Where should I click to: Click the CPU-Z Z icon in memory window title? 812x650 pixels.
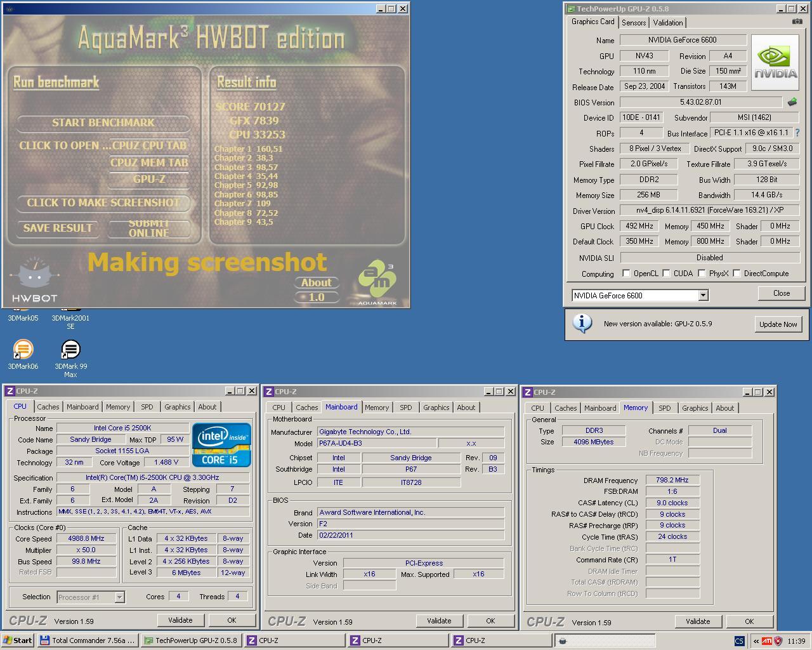pos(528,392)
